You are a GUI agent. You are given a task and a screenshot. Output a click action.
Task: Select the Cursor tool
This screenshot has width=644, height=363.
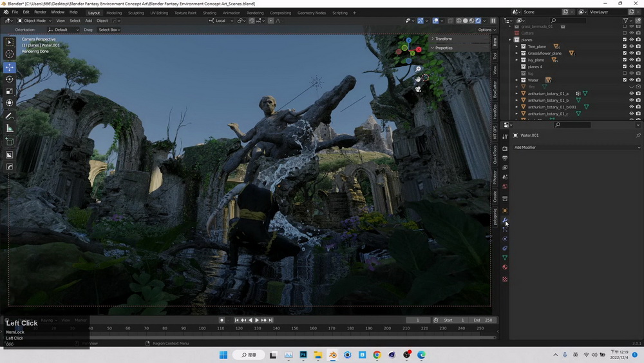pyautogui.click(x=10, y=54)
